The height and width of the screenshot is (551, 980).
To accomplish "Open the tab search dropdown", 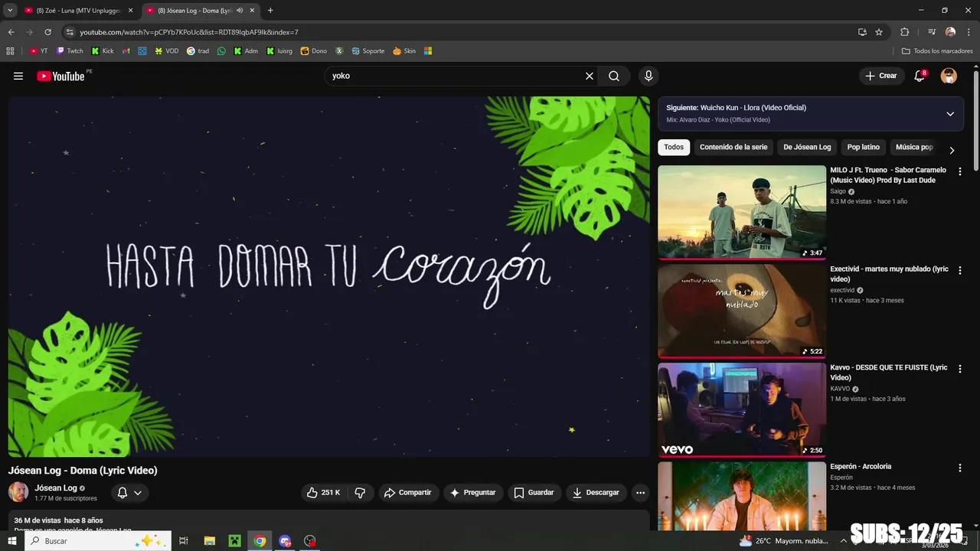I will (x=10, y=11).
